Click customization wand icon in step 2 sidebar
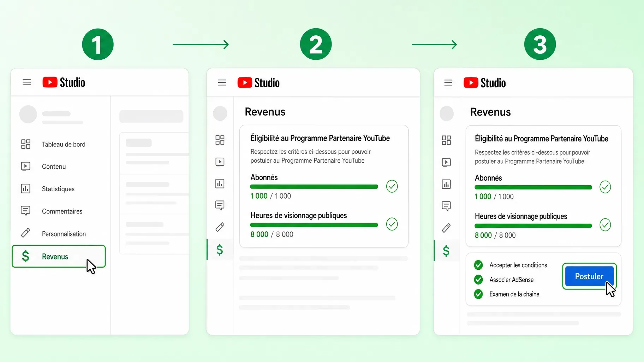Screen dimensions: 644x362 click(220, 227)
